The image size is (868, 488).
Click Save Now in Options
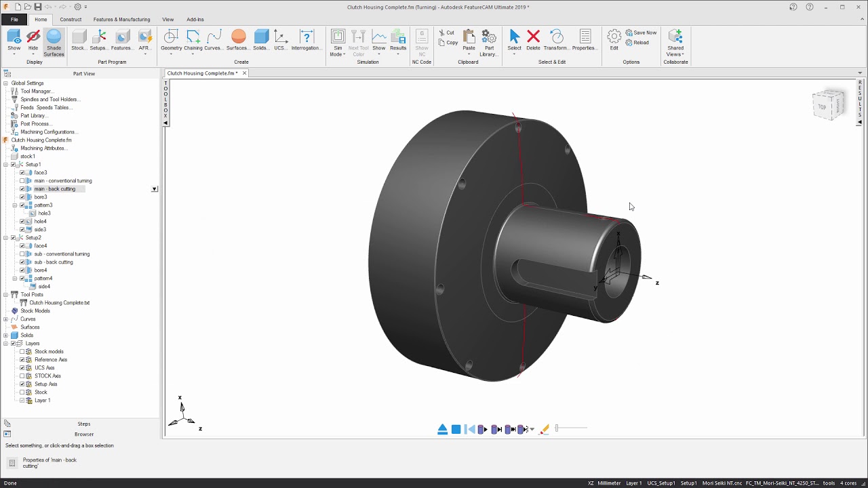(x=641, y=33)
